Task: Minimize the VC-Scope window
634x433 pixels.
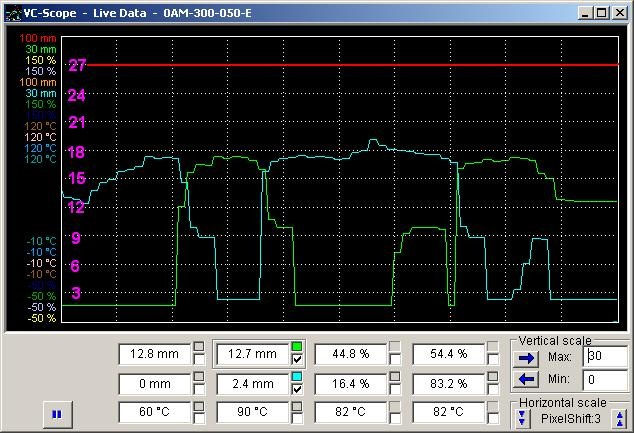Action: pyautogui.click(x=585, y=13)
